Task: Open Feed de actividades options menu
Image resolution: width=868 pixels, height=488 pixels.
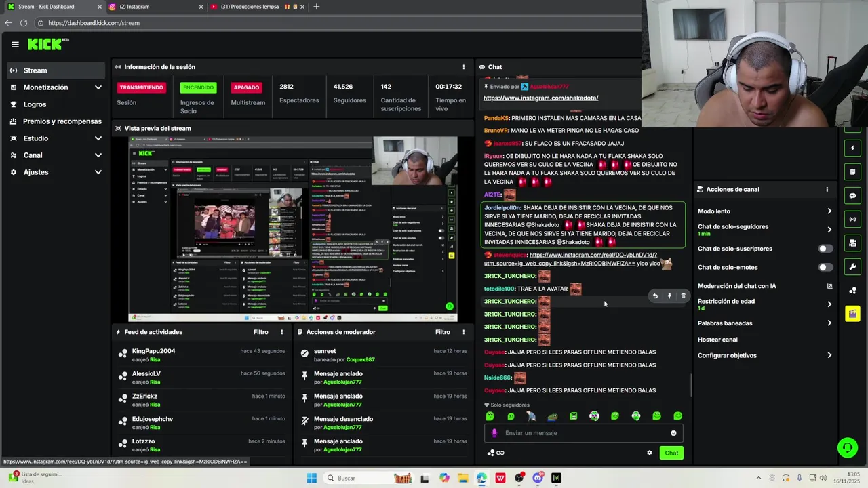Action: tap(282, 332)
